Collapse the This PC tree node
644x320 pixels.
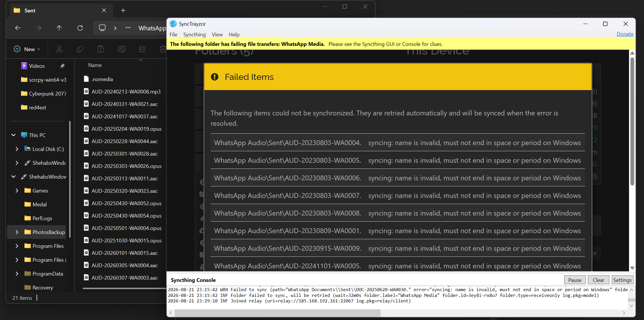click(x=14, y=135)
